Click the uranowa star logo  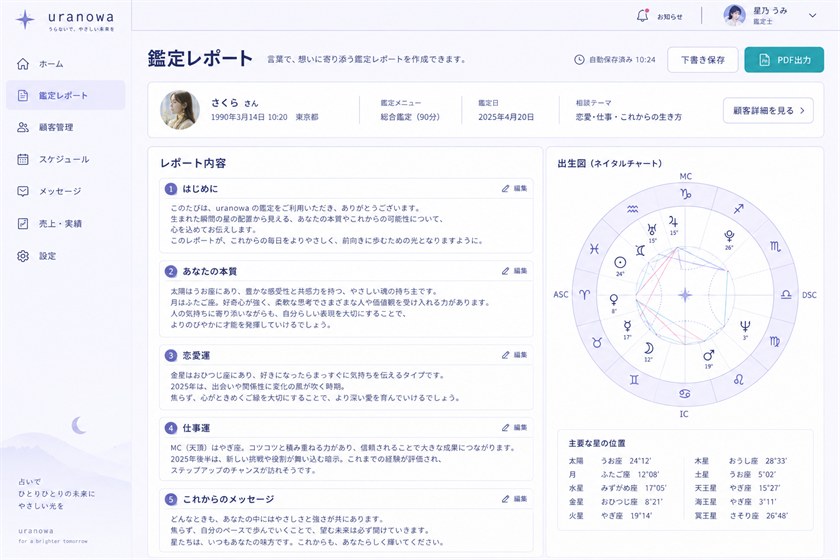coord(25,20)
